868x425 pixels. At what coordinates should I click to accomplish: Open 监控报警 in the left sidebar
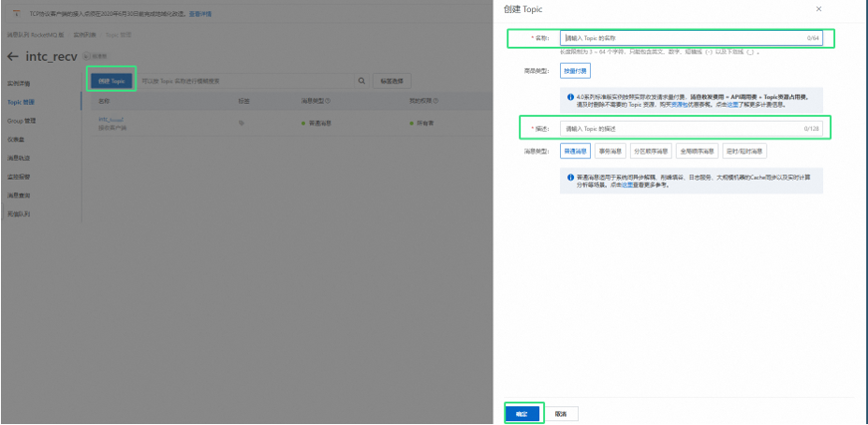tap(19, 177)
